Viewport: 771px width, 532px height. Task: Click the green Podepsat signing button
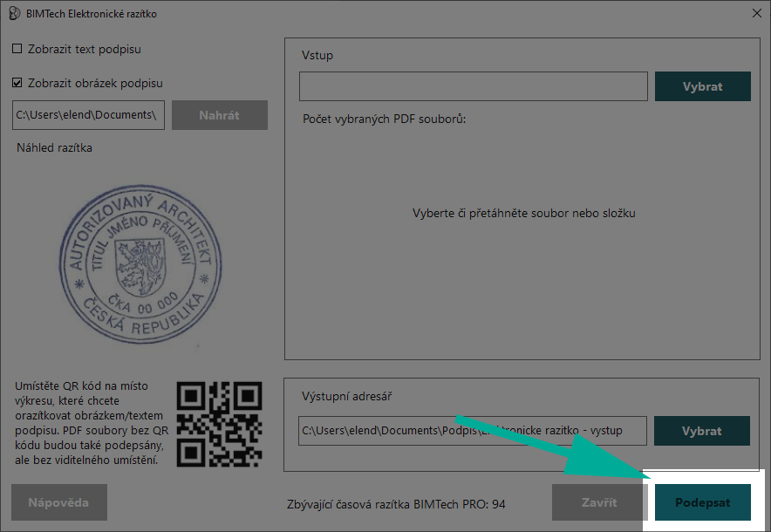coord(703,502)
